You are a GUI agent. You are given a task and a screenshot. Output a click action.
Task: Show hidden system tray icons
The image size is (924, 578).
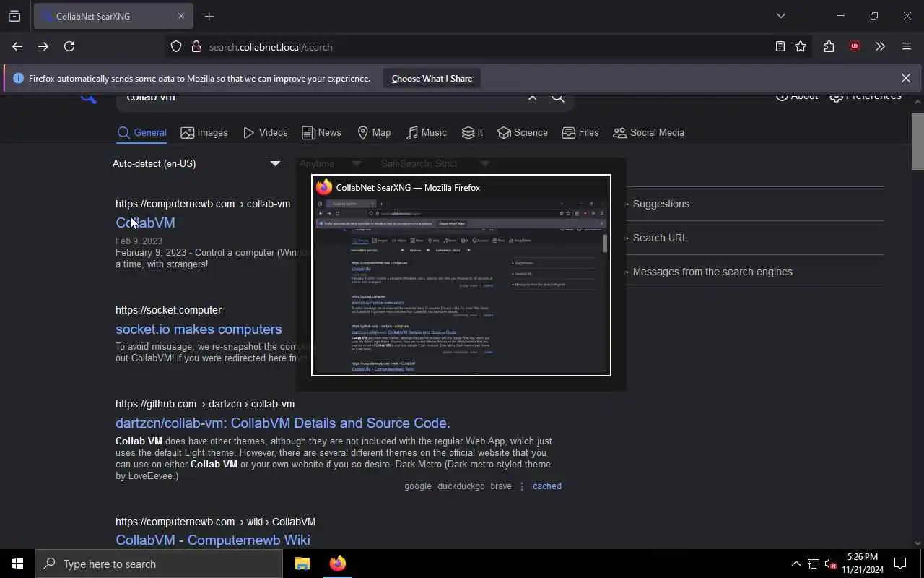click(796, 564)
